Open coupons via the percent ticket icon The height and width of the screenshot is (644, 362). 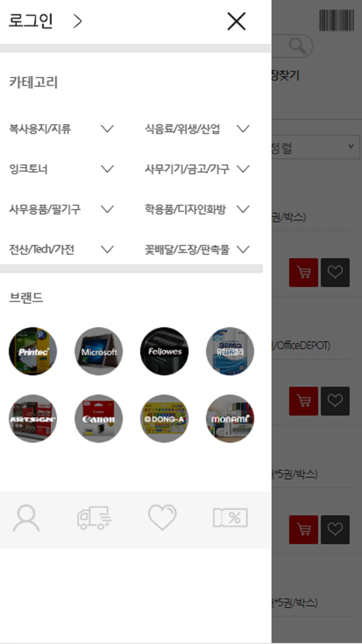tap(231, 518)
